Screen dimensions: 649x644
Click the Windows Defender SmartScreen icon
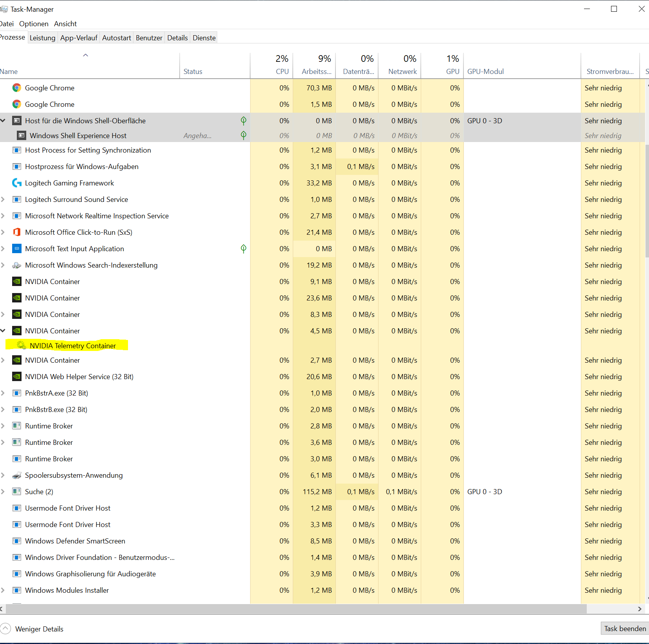click(x=16, y=541)
